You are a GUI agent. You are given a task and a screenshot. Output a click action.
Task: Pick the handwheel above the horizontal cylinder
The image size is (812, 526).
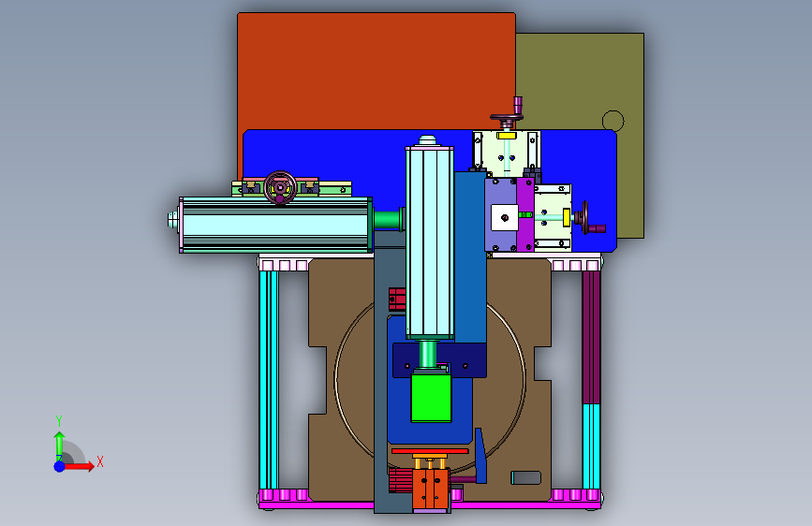click(281, 187)
